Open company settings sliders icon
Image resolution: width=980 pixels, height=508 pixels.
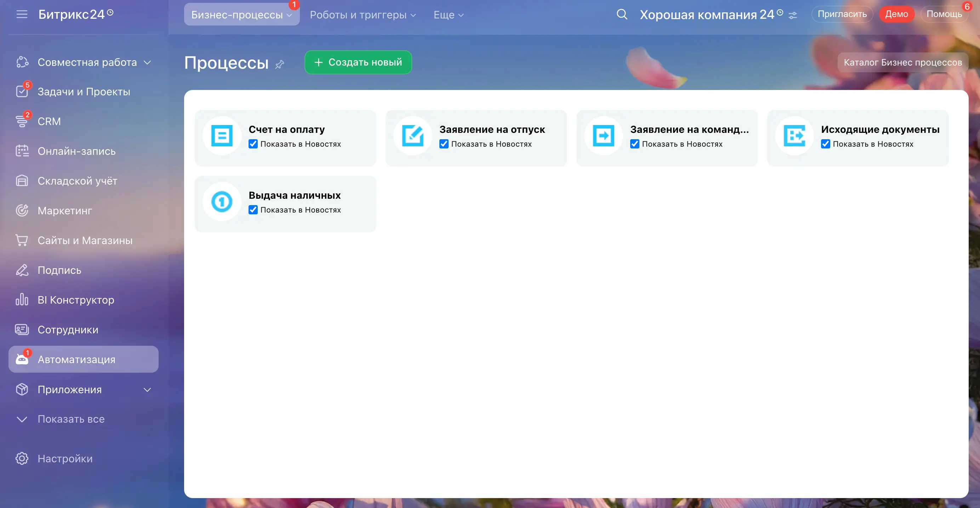tap(793, 15)
